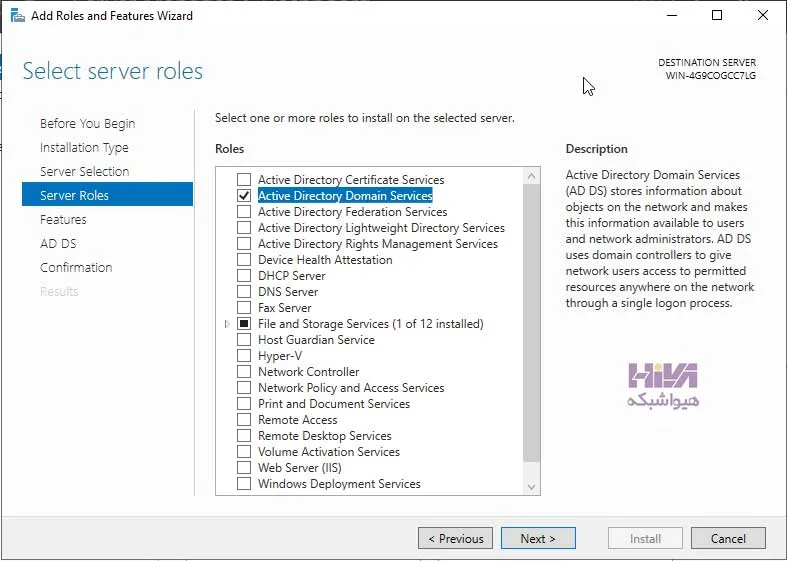Image resolution: width=787 pixels, height=561 pixels.
Task: Check the DNS Server role
Action: point(244,292)
